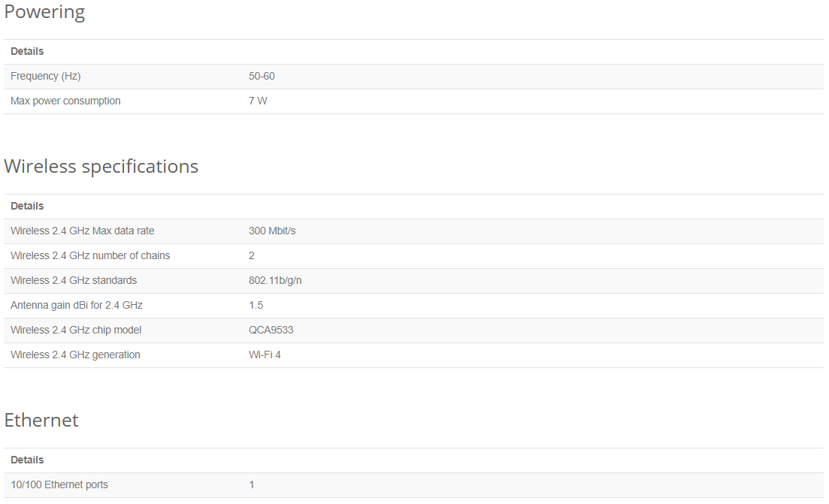Click the Ethernet section heading
Viewport: 829px width, 504px height.
coord(41,421)
